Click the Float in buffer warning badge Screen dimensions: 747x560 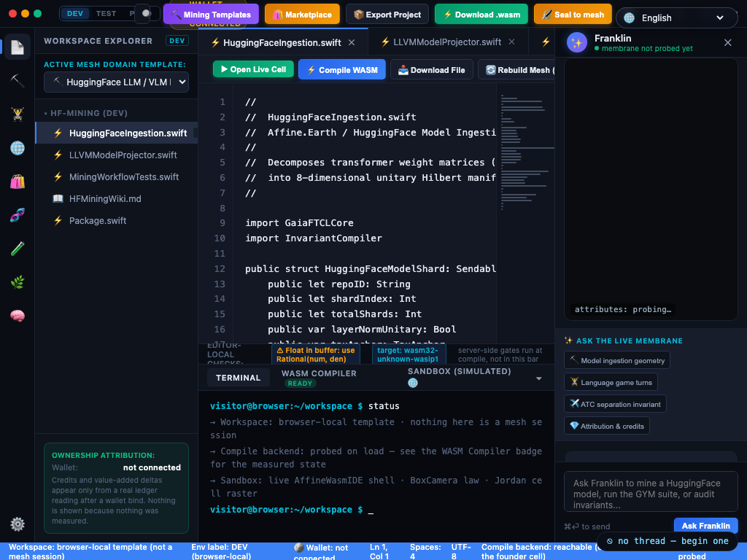coord(315,355)
